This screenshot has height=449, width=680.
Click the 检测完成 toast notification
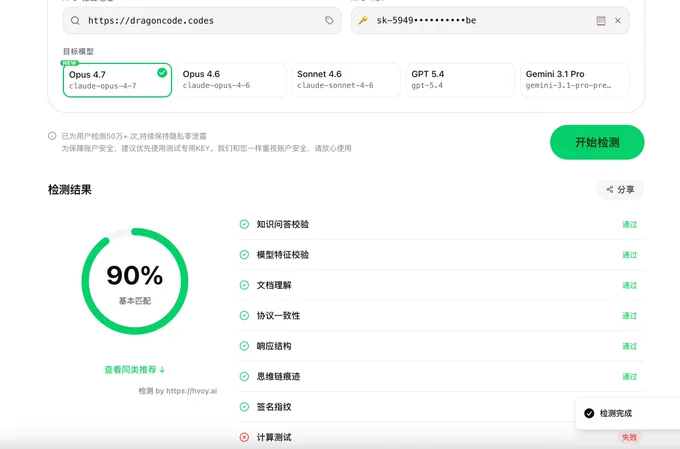[628, 413]
